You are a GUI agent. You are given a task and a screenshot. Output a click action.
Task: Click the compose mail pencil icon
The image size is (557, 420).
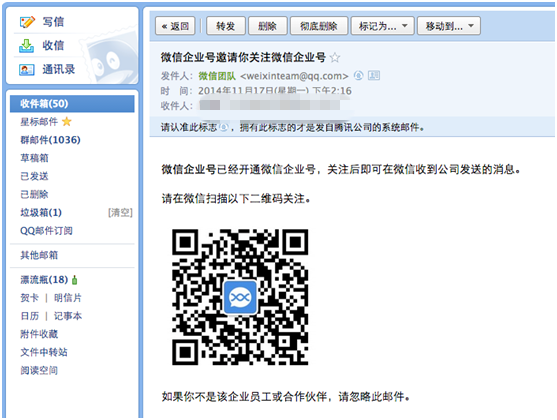click(27, 22)
